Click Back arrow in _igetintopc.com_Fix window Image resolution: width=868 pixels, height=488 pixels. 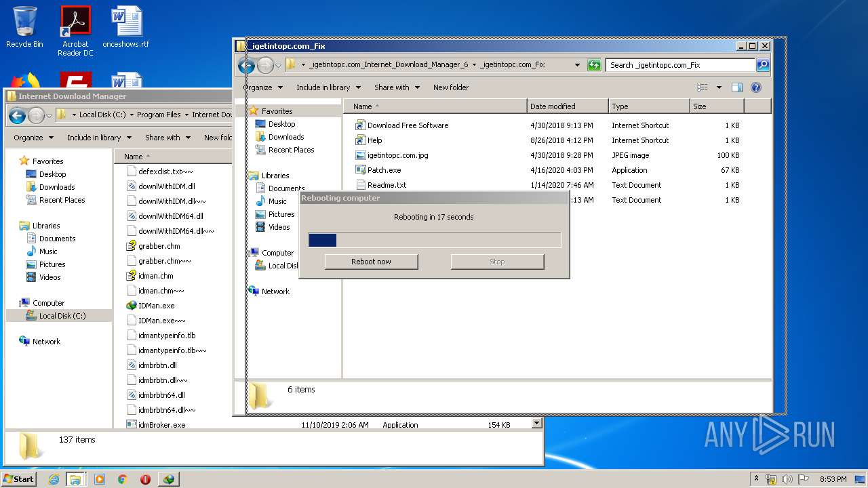[x=246, y=65]
